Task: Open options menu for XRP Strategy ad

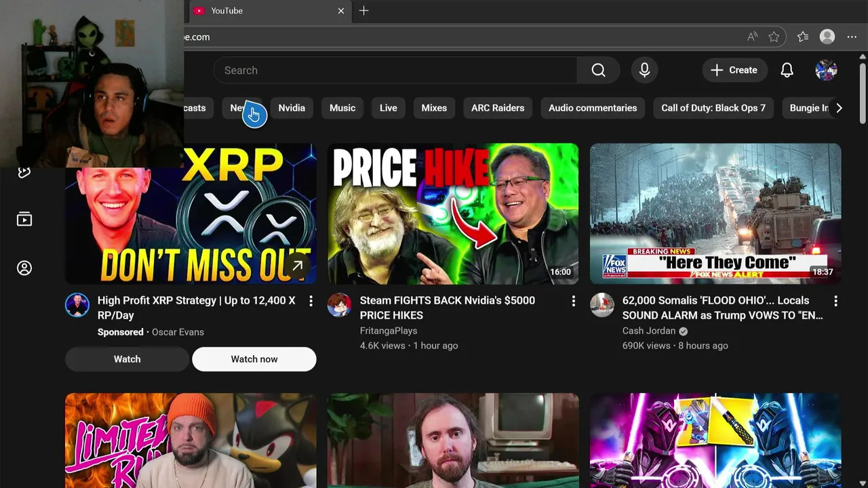Action: (x=311, y=301)
